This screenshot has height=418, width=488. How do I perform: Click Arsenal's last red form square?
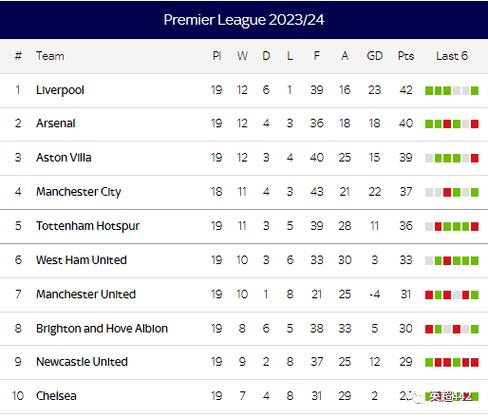[x=475, y=124]
